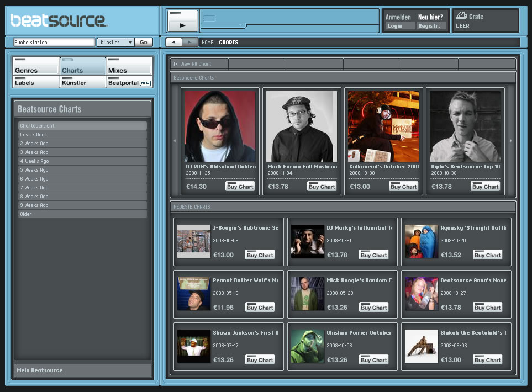The height and width of the screenshot is (392, 532).
Task: Buy Aquasky 'Straight Gaffli chart
Action: pos(488,255)
